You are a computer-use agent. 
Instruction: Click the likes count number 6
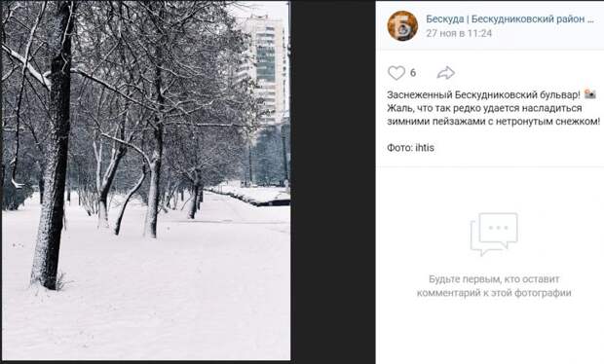pyautogui.click(x=413, y=73)
